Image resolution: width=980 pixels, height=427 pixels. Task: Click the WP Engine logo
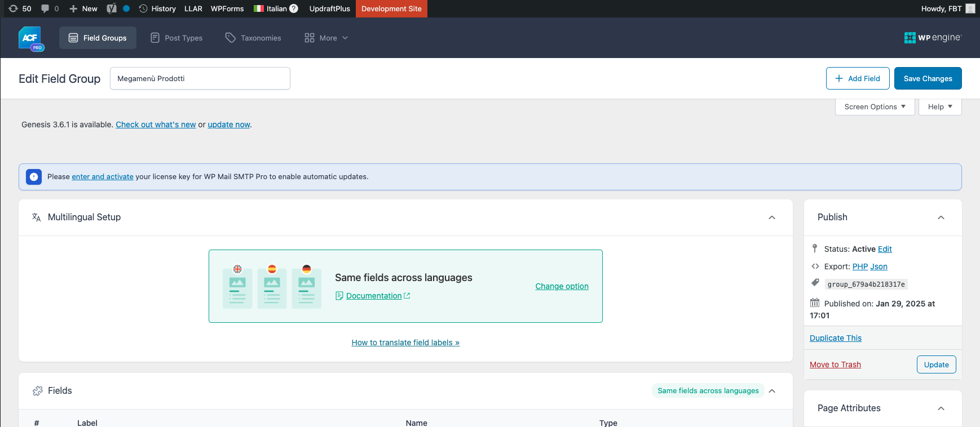pyautogui.click(x=933, y=38)
